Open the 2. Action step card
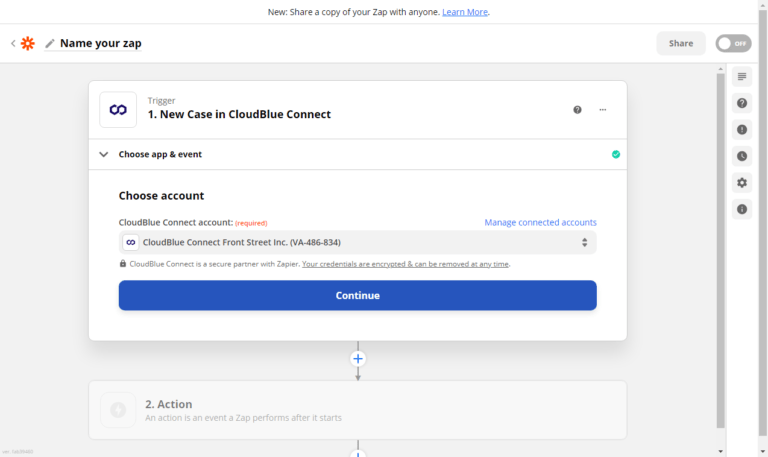 [358, 410]
